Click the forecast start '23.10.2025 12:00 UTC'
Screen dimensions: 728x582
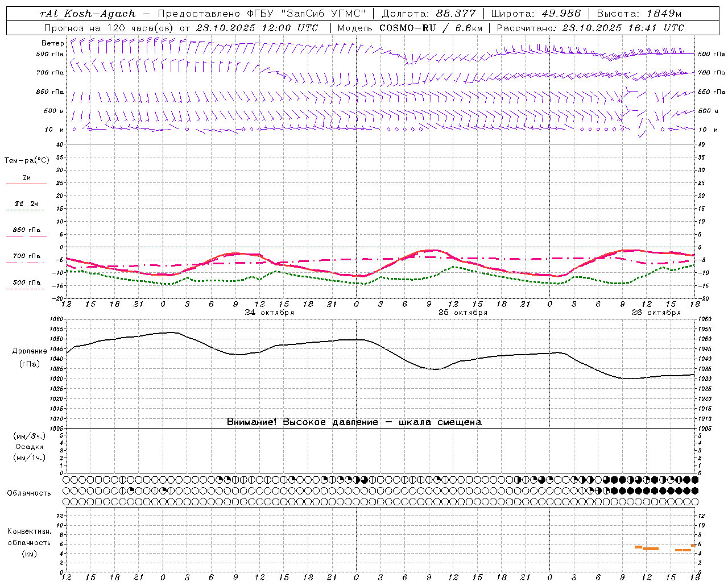pos(257,28)
